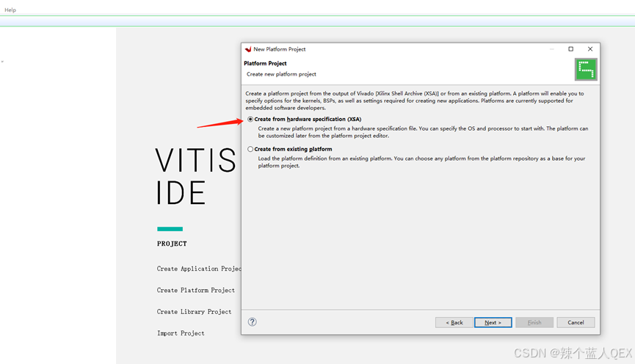Click Create Application Project link
The image size is (635, 364).
[199, 269]
